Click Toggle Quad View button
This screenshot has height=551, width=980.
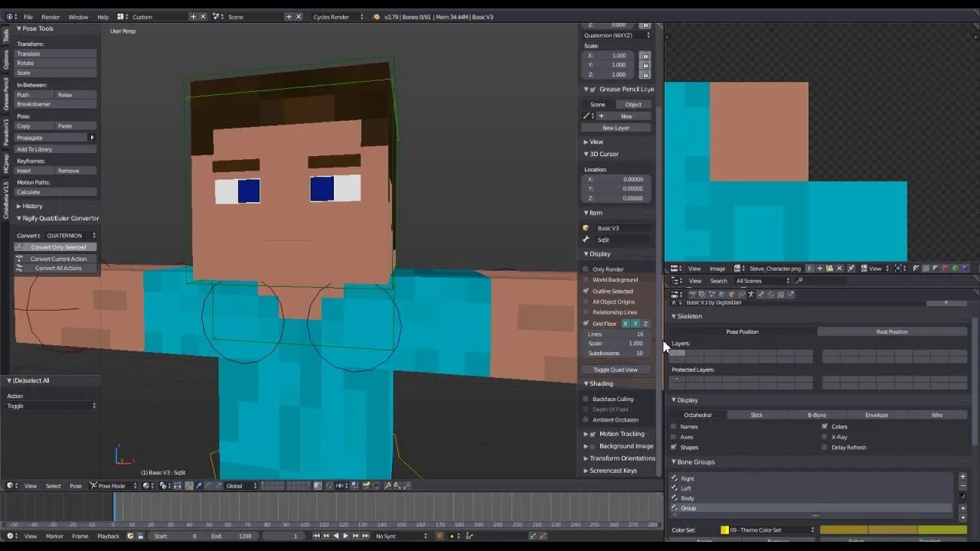pos(616,370)
